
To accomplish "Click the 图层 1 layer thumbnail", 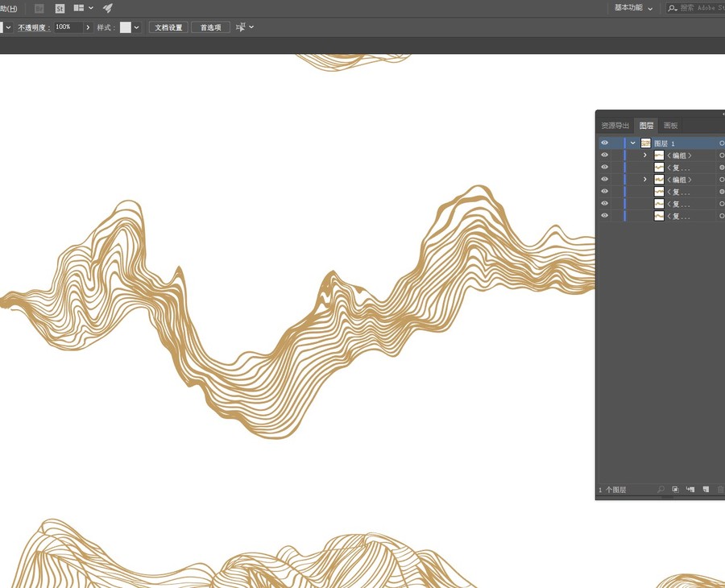I will coord(645,143).
